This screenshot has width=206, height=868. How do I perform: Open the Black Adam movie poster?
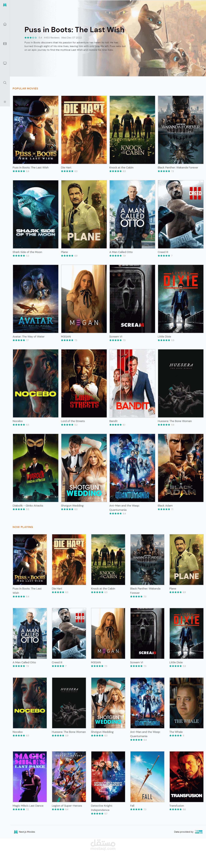[181, 468]
